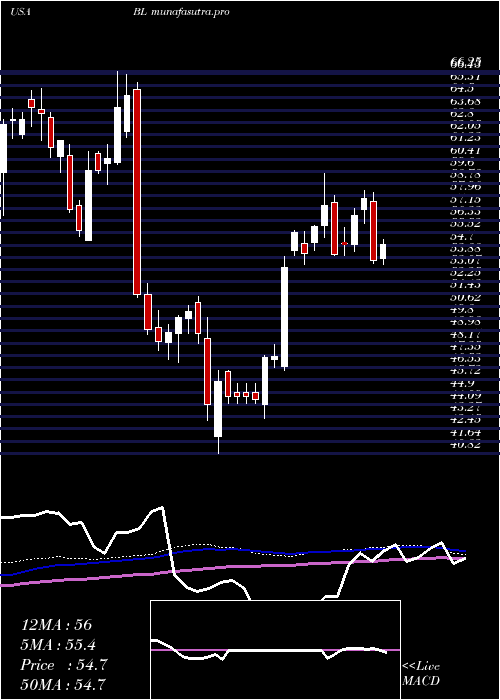Click the Price : 54.7 readout

pos(64,665)
